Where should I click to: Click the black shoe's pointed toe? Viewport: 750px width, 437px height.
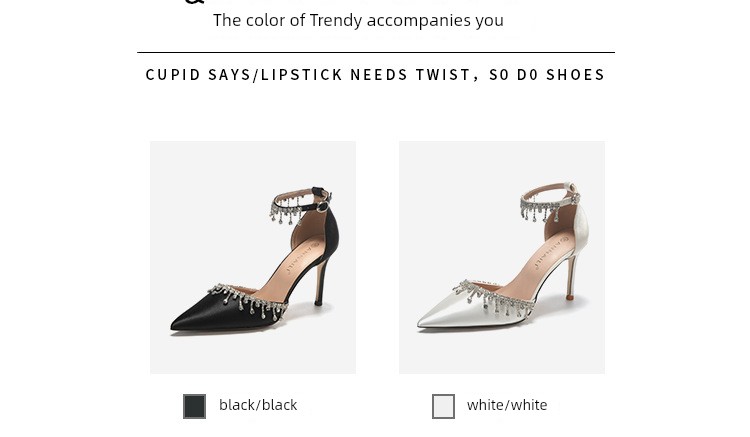[183, 321]
